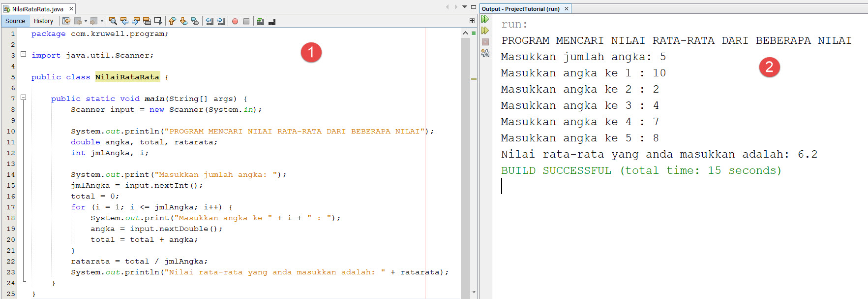Image resolution: width=868 pixels, height=299 pixels.
Task: Click 'Masukkan jumlah angka: 5' output line
Action: click(583, 57)
